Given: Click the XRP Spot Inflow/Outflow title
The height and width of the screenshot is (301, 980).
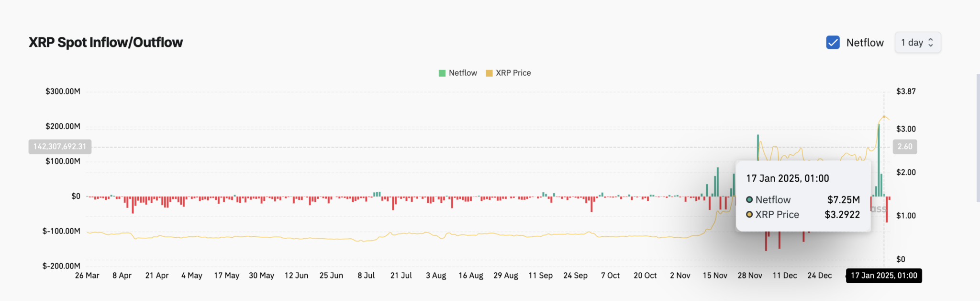Looking at the screenshot, I should [106, 43].
